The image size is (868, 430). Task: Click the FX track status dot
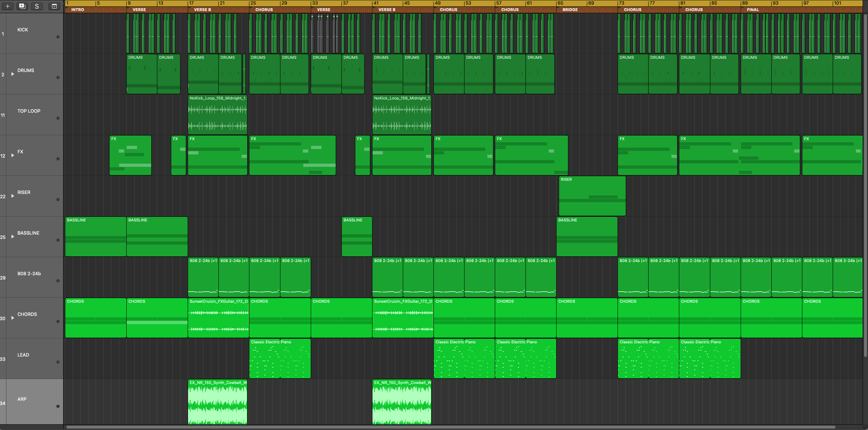[x=58, y=159]
